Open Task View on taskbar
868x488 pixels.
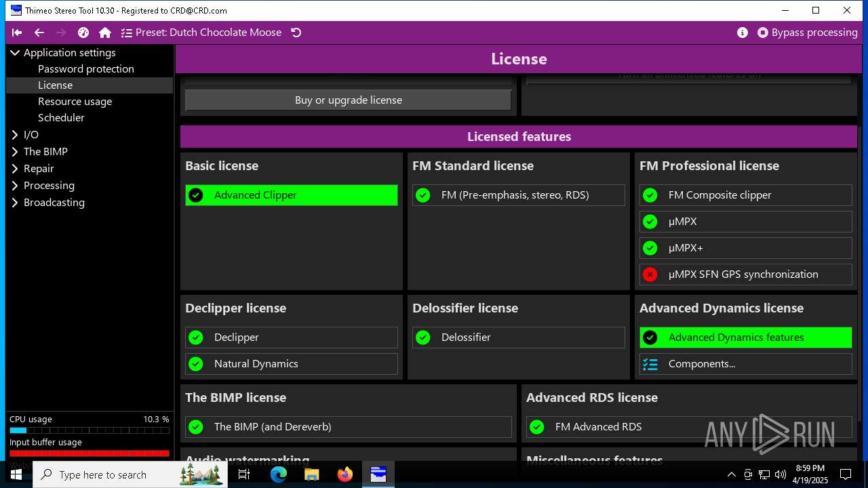pos(244,474)
